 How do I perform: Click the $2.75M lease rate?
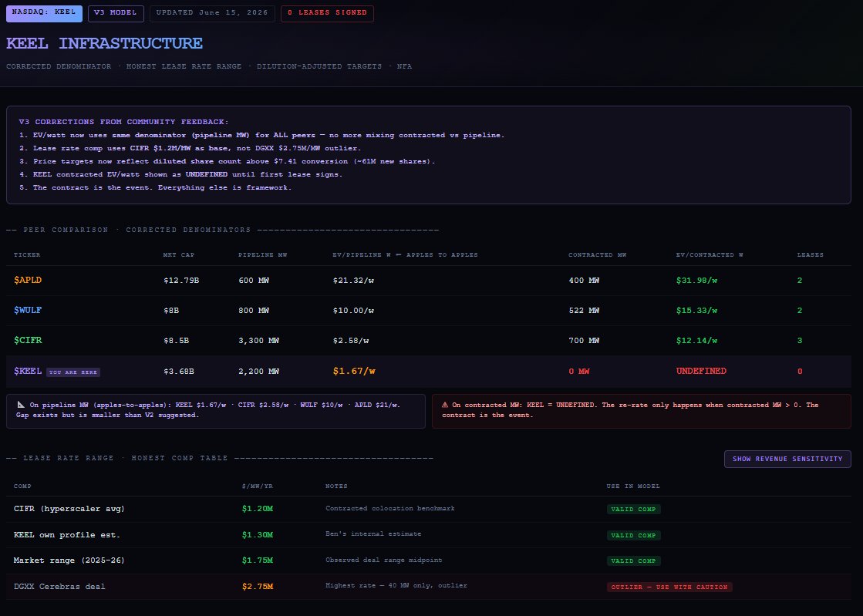[x=258, y=586]
